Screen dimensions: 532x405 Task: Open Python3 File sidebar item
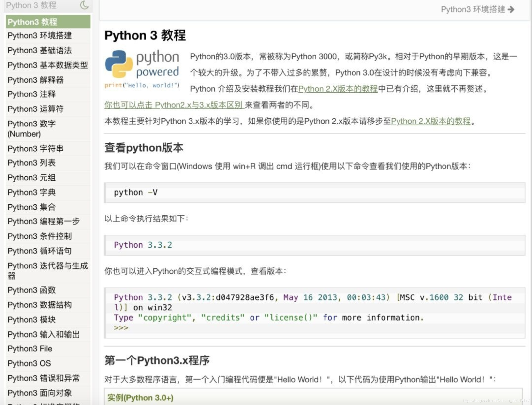pyautogui.click(x=30, y=349)
